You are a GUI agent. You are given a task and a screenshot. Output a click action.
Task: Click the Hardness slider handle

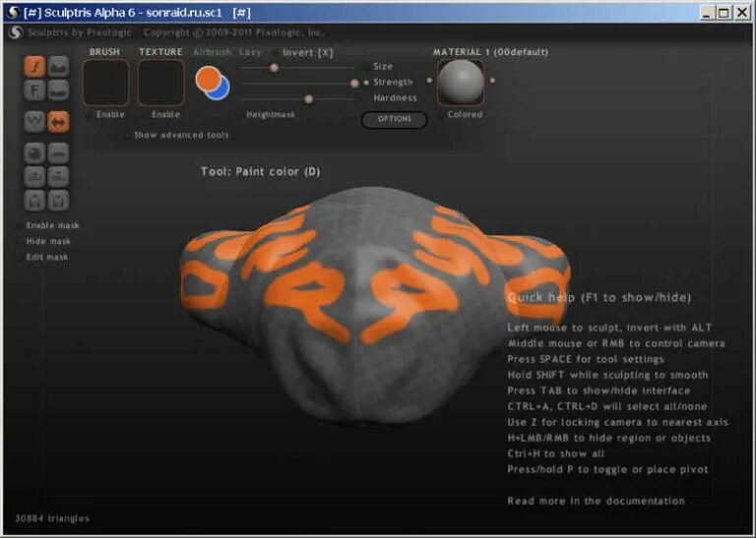tap(308, 99)
